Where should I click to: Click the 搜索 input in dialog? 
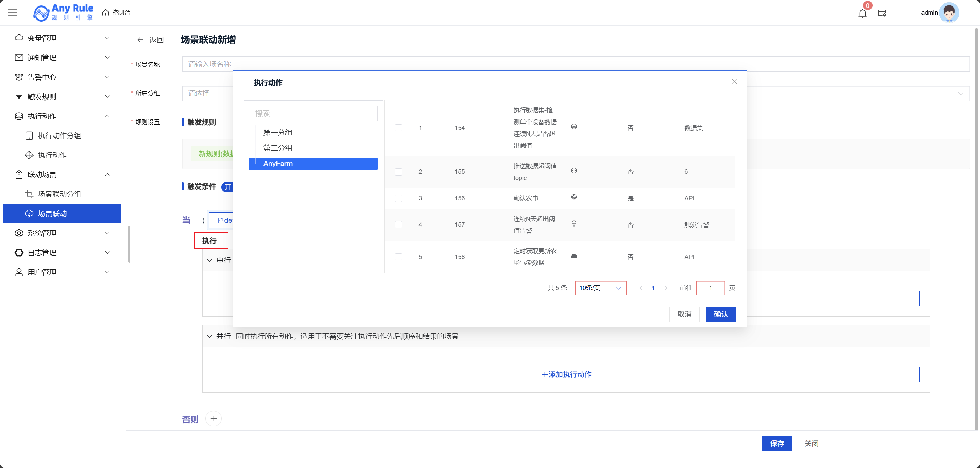click(x=313, y=113)
